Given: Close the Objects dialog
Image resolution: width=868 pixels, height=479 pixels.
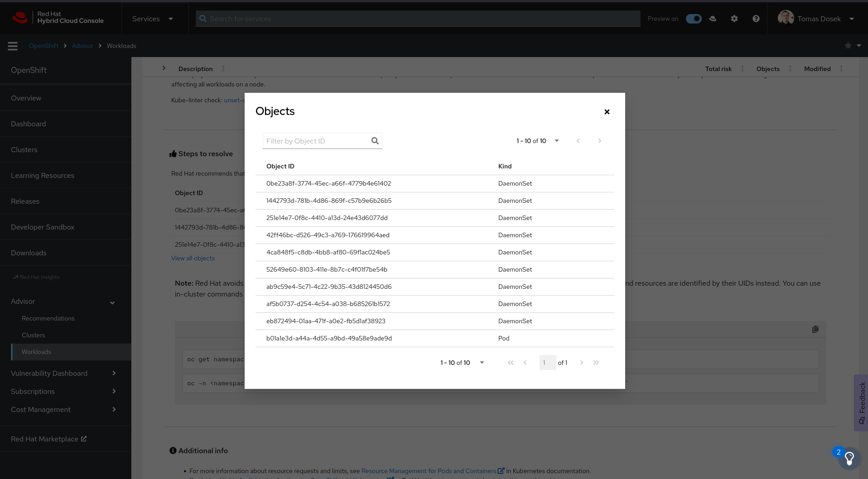Looking at the screenshot, I should click(x=607, y=112).
